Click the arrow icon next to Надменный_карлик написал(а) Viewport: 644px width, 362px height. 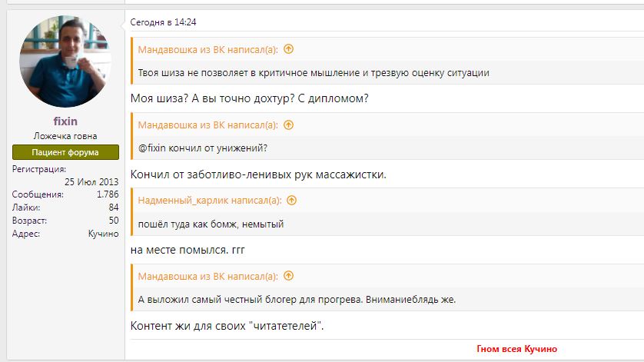tap(291, 201)
